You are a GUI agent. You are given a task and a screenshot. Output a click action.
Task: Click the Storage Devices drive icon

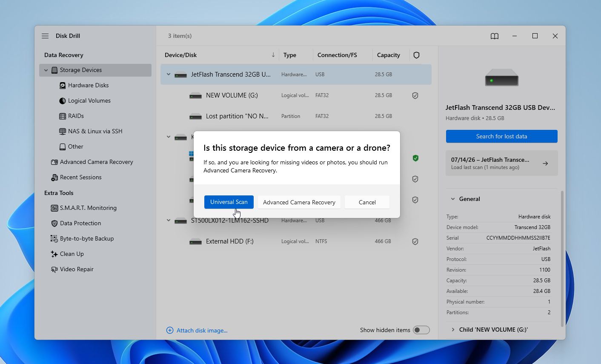[54, 70]
